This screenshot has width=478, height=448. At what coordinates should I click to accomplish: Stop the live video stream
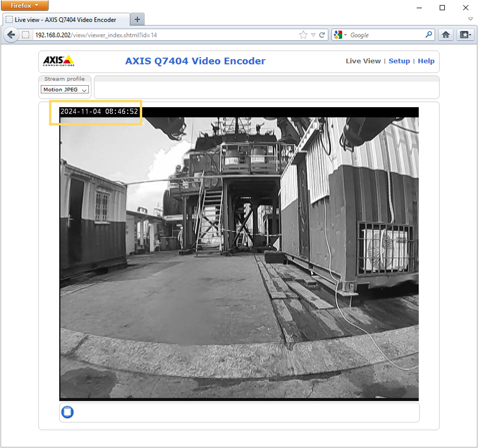67,412
